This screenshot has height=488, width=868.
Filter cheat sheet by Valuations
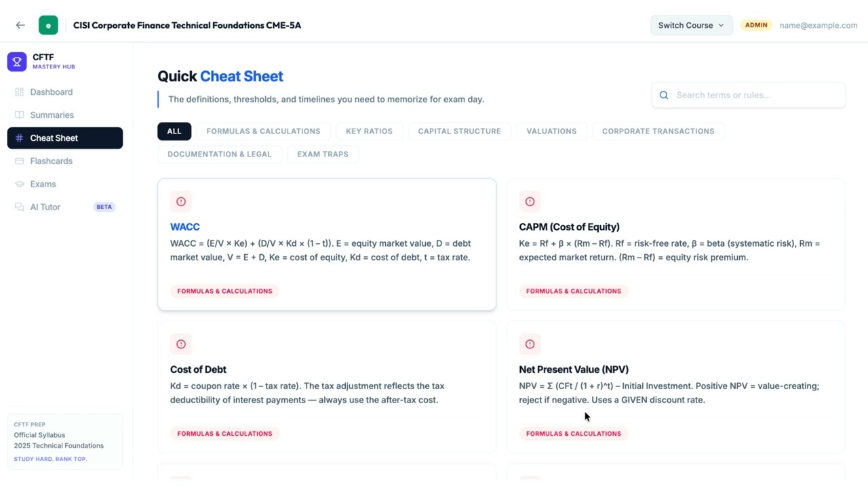point(551,131)
